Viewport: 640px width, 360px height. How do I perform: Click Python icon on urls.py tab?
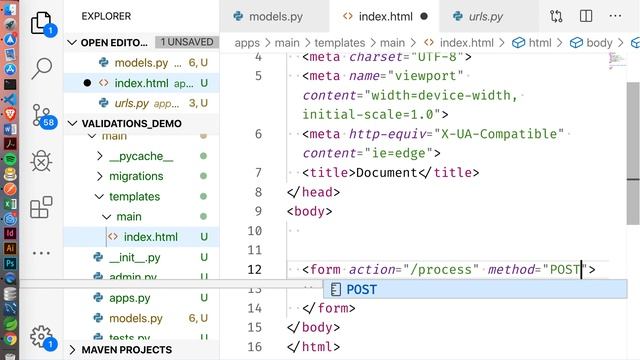pos(458,16)
